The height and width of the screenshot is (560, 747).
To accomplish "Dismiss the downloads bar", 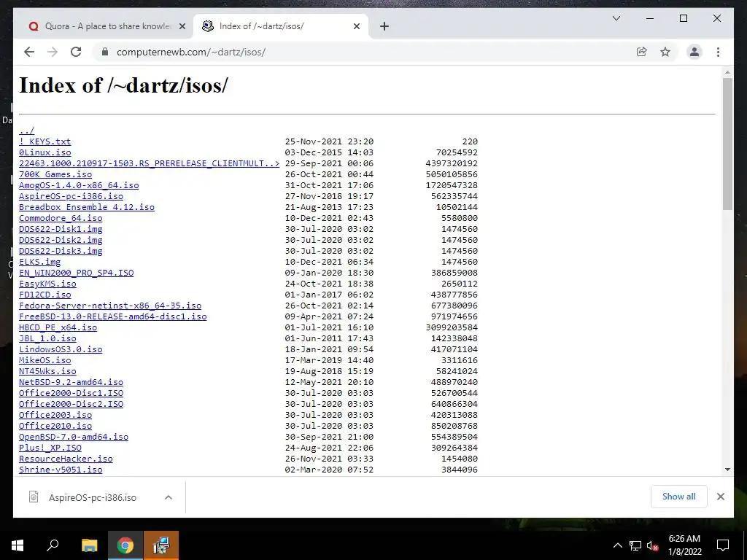I will pyautogui.click(x=720, y=497).
